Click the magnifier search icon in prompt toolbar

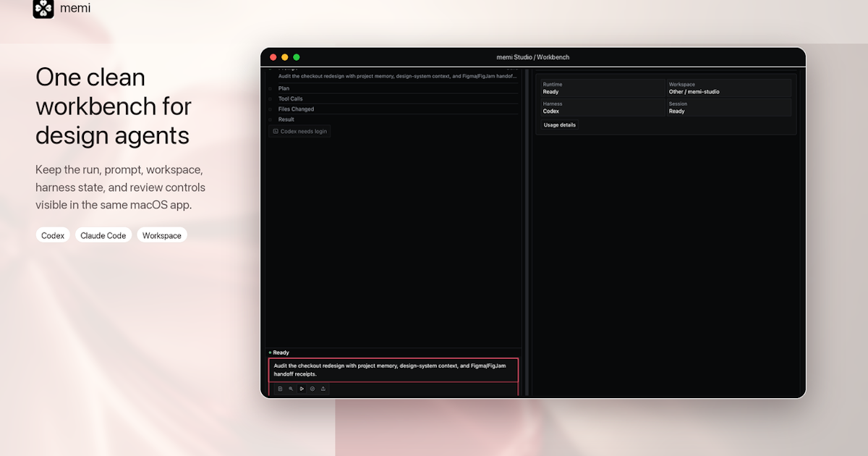click(291, 389)
